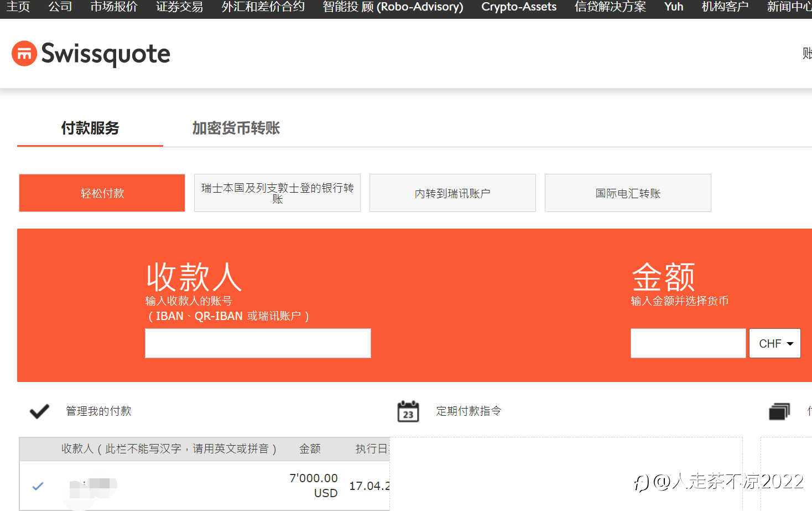Click the blue checkmark on the 7'000.00 row

38,486
